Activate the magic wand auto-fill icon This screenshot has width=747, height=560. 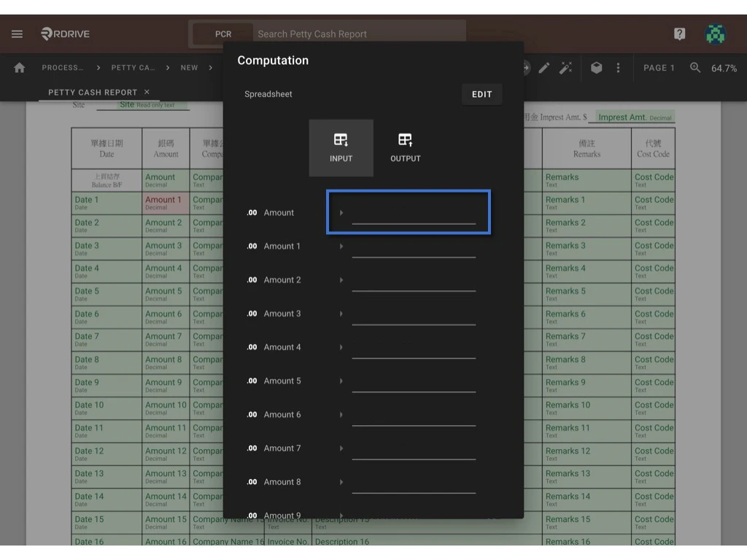point(567,67)
